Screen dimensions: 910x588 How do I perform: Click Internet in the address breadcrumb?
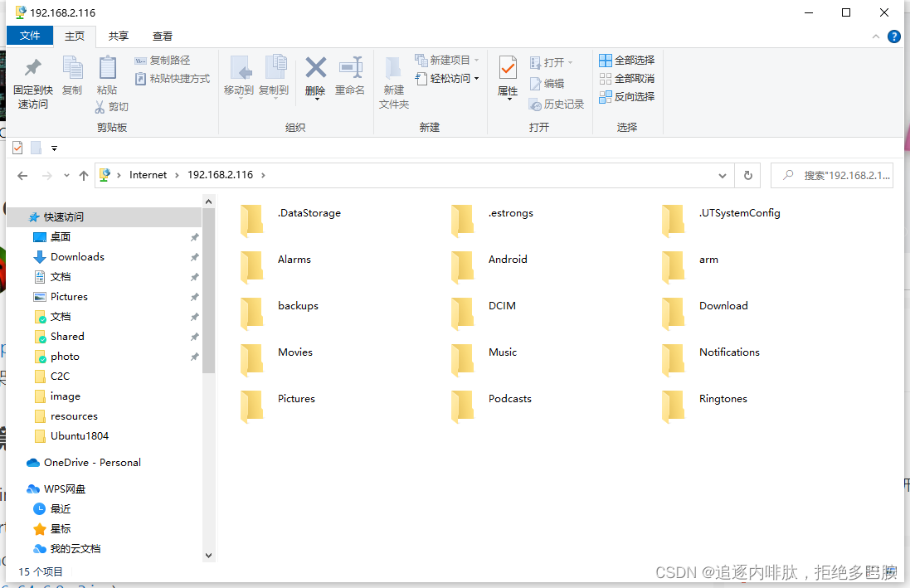coord(148,175)
